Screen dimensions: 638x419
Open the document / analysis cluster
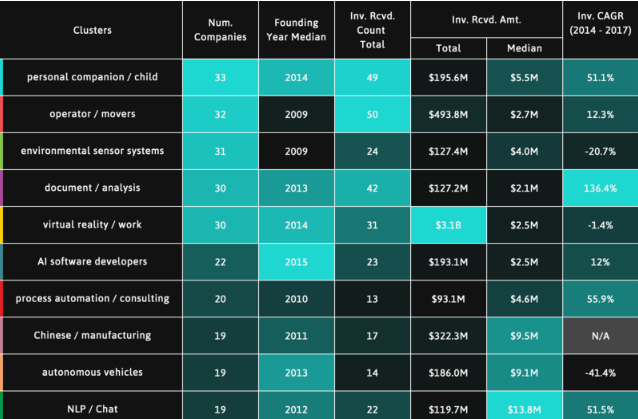point(91,188)
